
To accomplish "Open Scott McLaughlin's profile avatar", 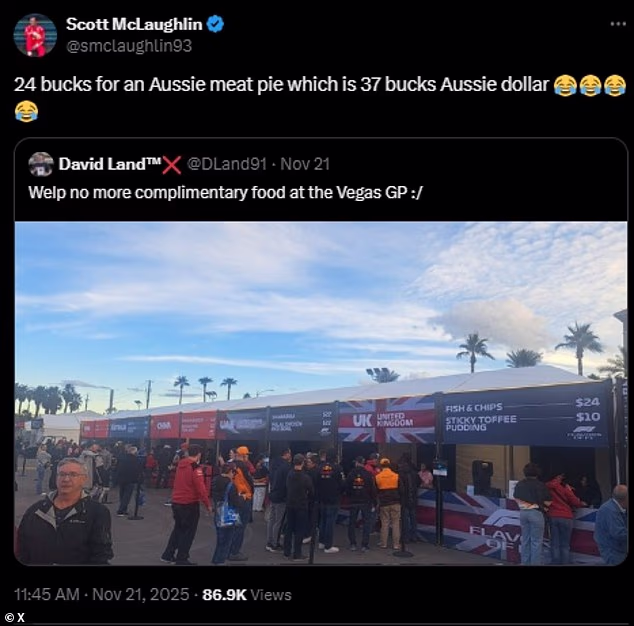I will 35,35.
